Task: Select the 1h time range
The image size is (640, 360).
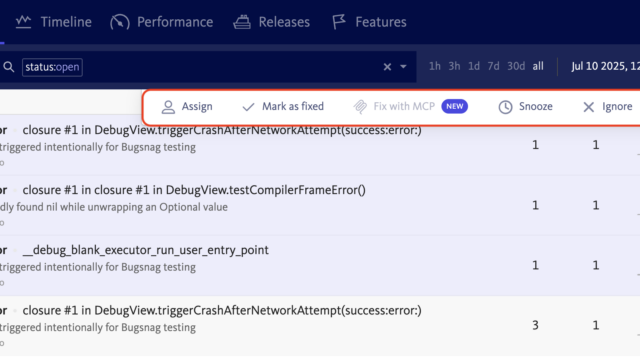Action: (x=434, y=66)
